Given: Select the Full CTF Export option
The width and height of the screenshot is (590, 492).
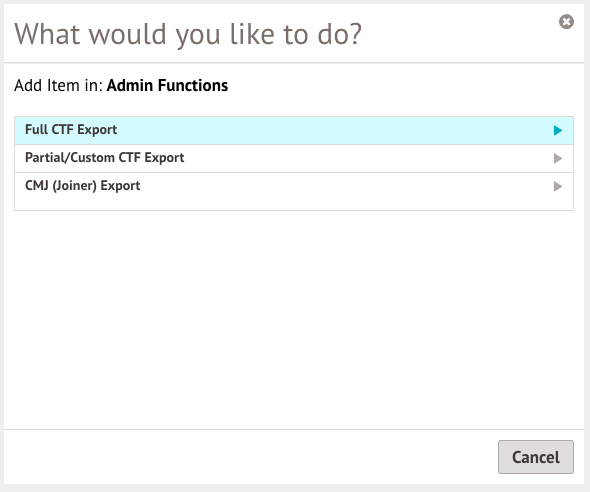Looking at the screenshot, I should point(294,131).
